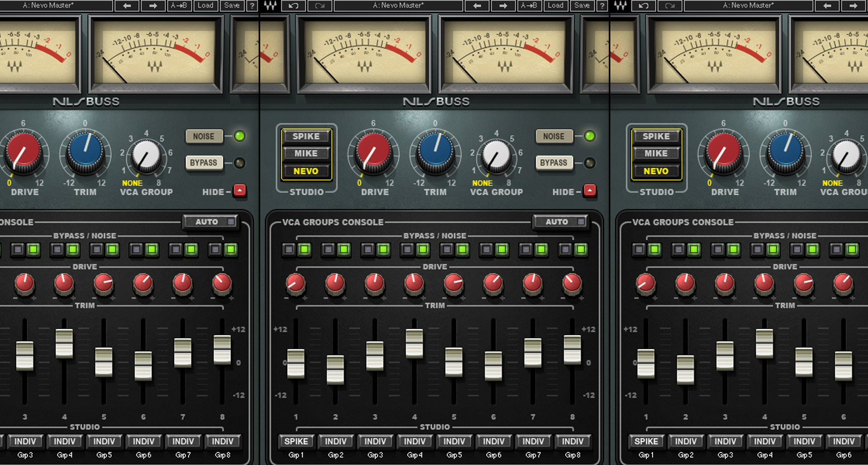Select SPIKE studio model in right plugin
This screenshot has width=868, height=465.
[656, 136]
